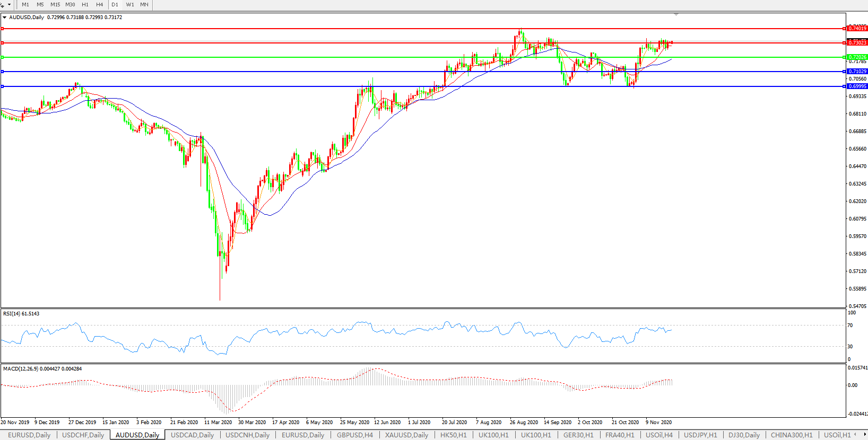Grab the toolbar drag handle before M1
Screen dimensions: 868x440
pos(17,5)
